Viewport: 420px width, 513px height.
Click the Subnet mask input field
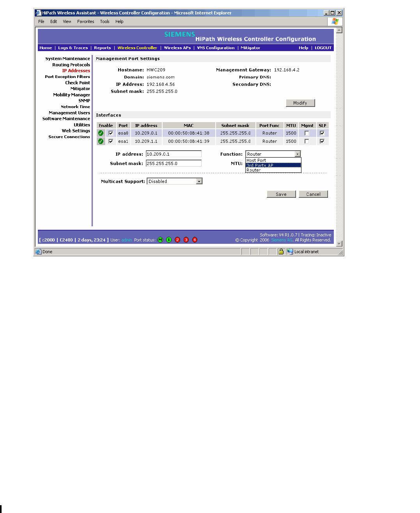pyautogui.click(x=174, y=163)
